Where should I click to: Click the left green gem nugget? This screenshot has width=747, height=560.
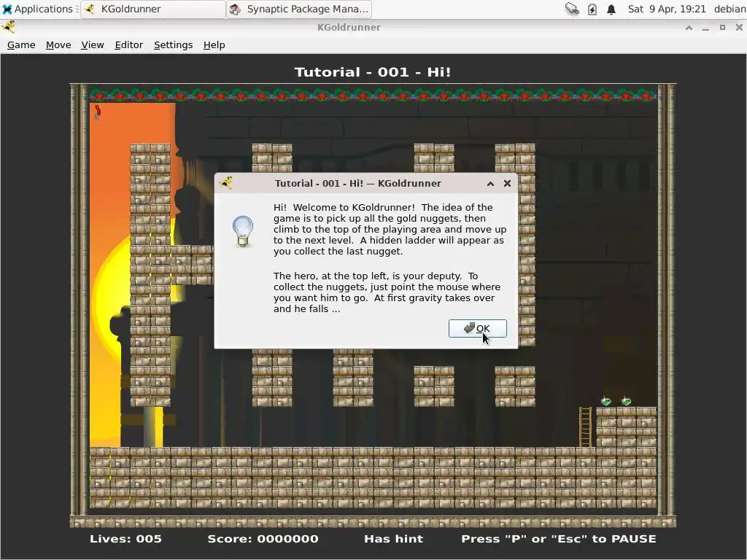[x=606, y=402]
